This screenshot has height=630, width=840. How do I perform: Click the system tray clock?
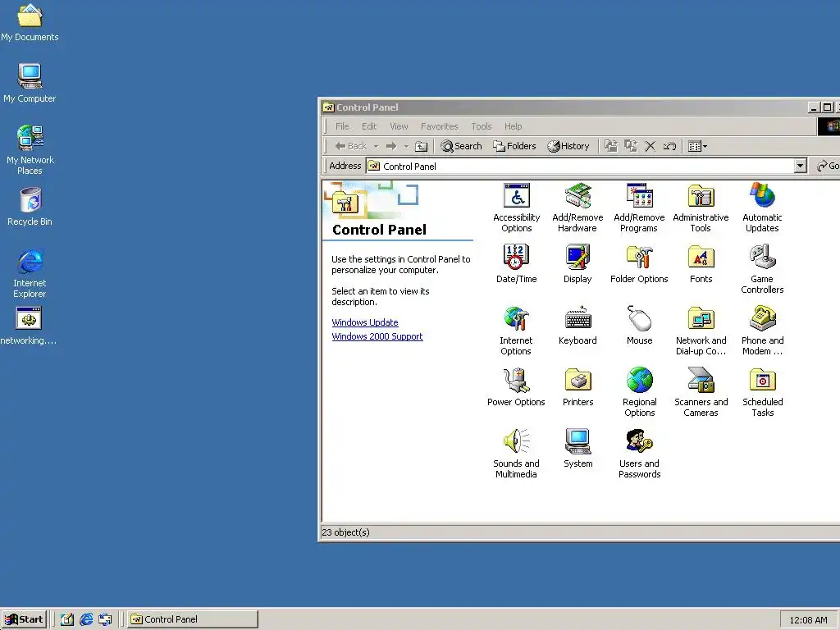[x=808, y=620]
